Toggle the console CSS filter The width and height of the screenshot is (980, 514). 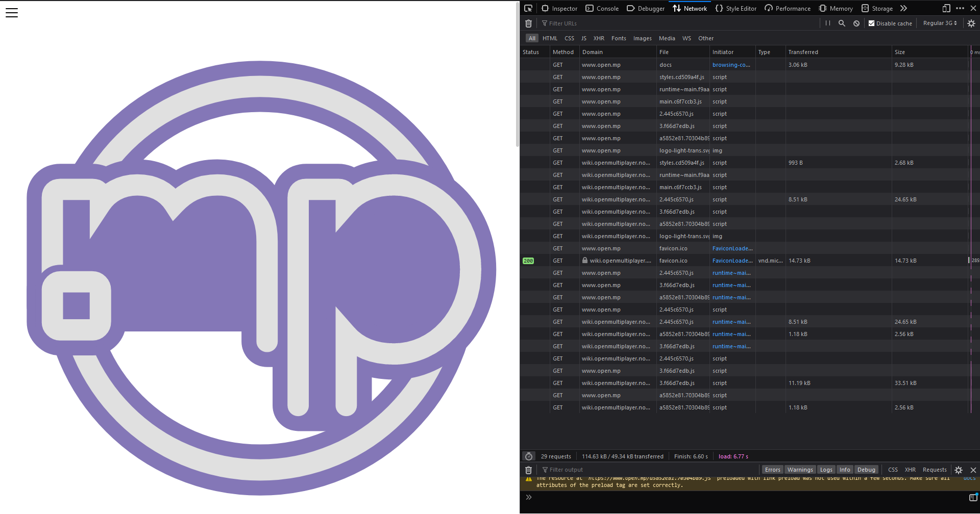tap(893, 470)
